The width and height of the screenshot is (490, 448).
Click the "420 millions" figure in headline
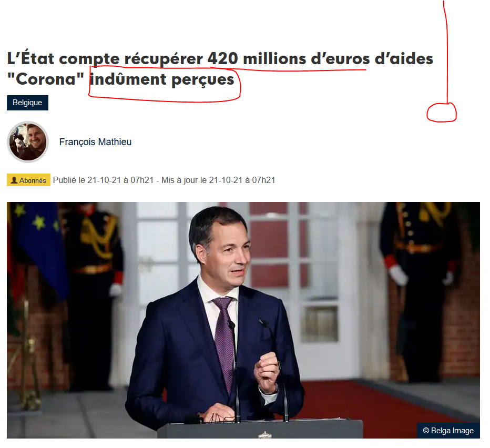coord(257,59)
